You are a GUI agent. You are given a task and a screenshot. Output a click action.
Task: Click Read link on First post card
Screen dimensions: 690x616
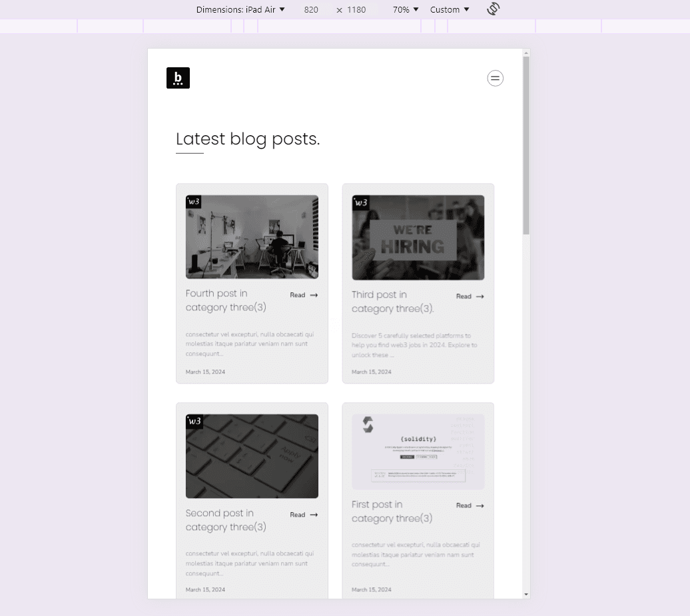[464, 505]
